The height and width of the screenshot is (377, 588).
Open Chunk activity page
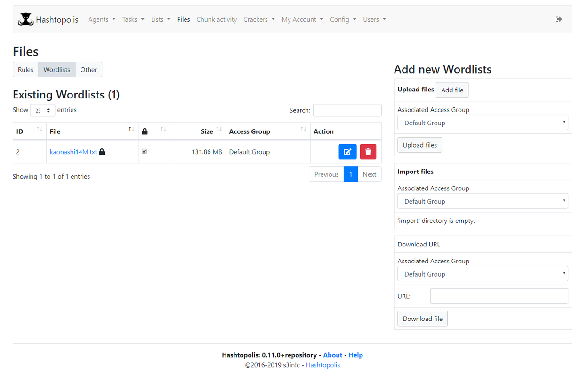coord(217,19)
